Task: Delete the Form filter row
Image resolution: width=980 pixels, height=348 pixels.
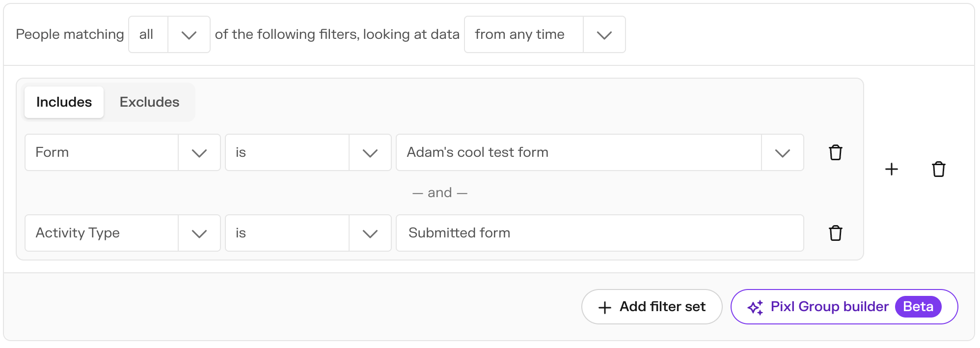Action: click(x=835, y=152)
